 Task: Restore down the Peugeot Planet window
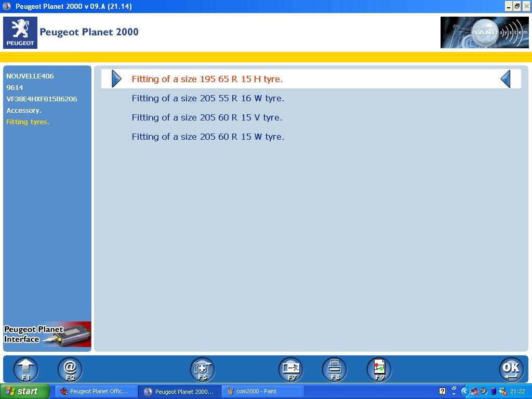point(517,6)
